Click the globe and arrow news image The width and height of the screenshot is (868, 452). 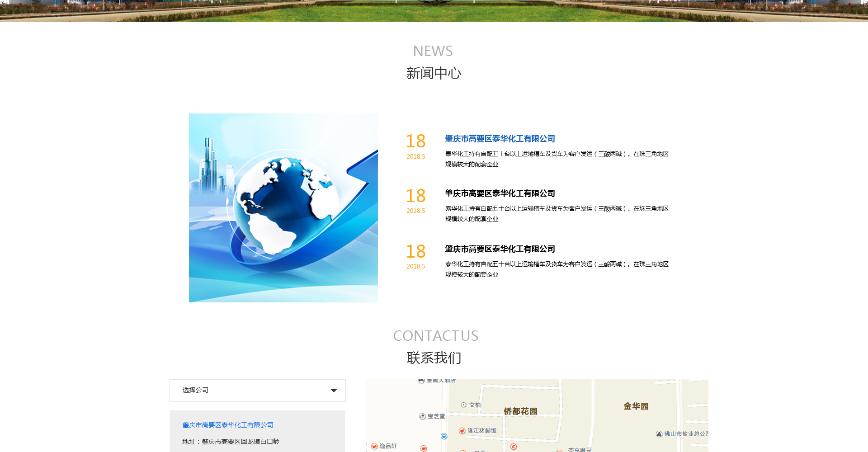(x=283, y=208)
